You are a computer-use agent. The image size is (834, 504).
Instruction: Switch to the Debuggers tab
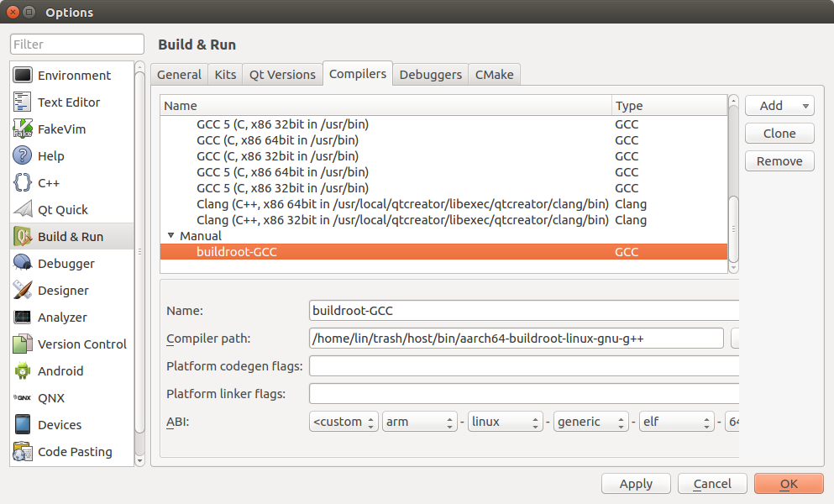pyautogui.click(x=430, y=74)
